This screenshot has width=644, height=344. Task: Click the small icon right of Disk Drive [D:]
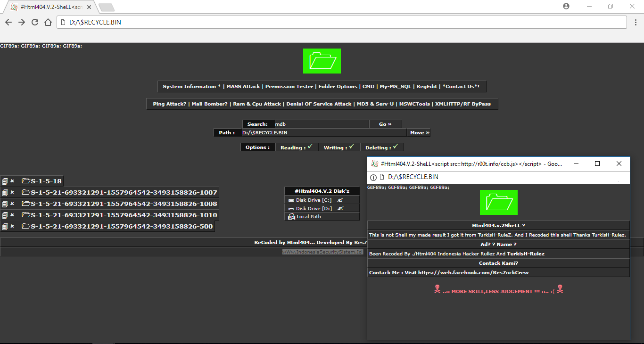(x=340, y=208)
